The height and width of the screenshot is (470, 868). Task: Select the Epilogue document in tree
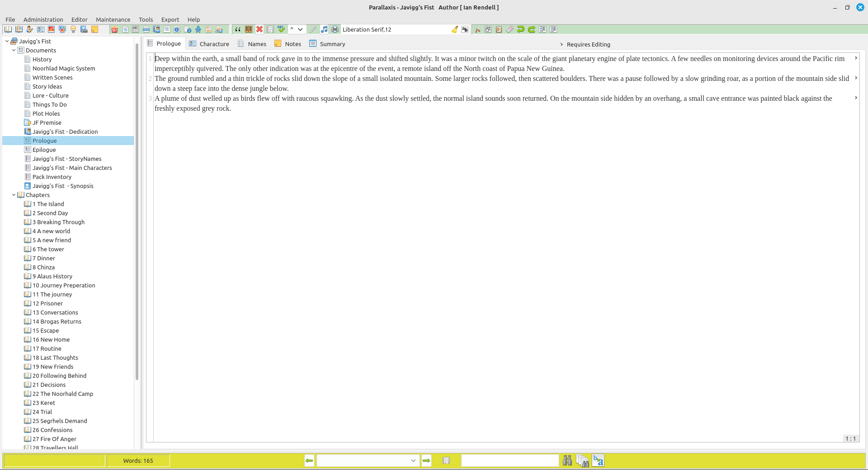(x=44, y=150)
